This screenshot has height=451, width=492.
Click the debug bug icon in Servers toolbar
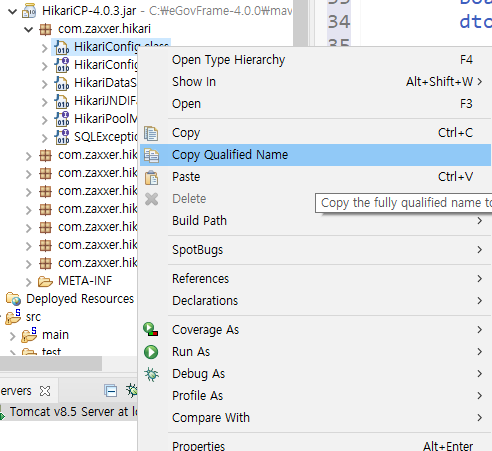(132, 390)
